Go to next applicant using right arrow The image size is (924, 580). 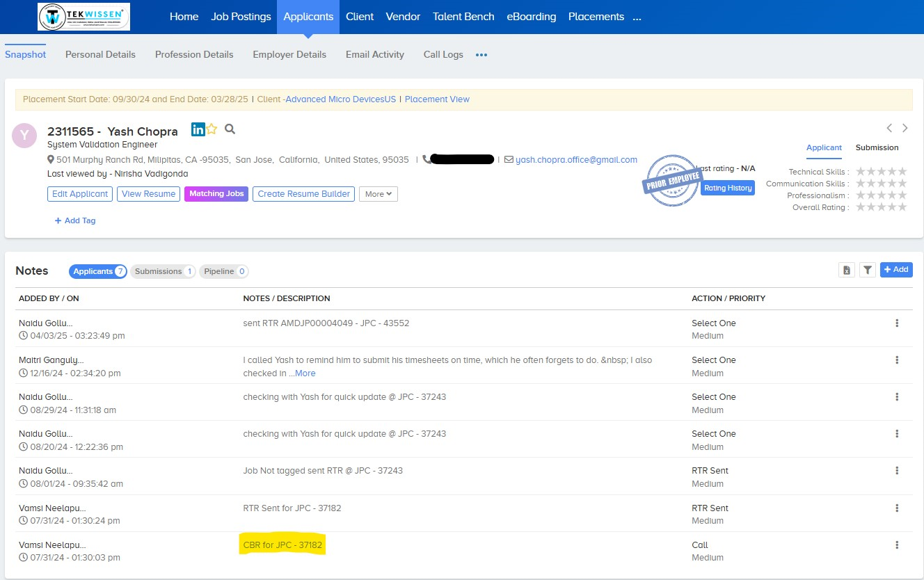905,128
